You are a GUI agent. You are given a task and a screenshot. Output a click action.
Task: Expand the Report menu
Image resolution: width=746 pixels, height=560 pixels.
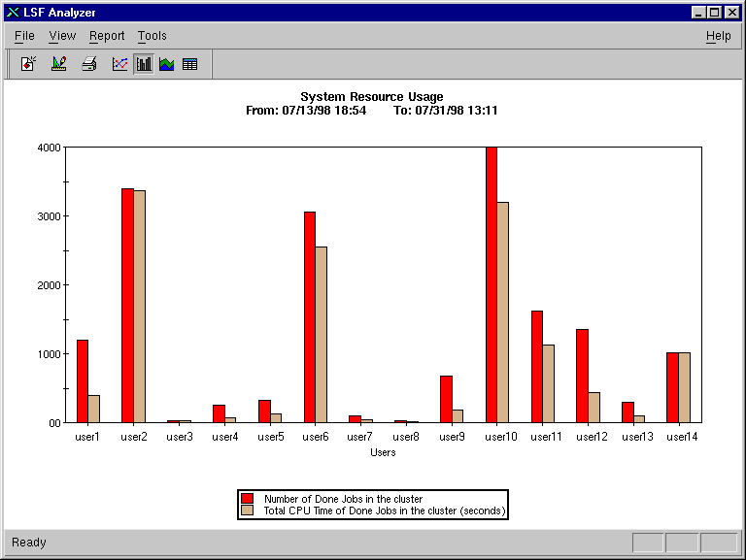click(107, 36)
